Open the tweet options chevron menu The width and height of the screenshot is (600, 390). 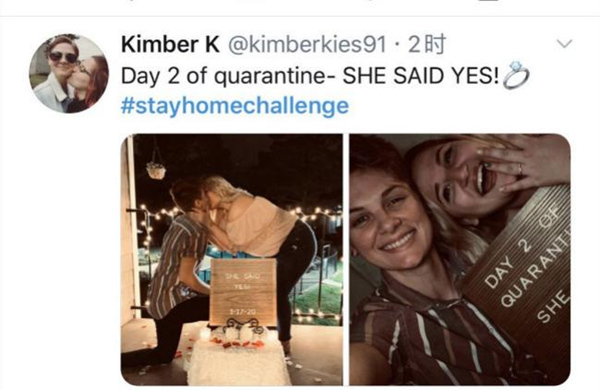pos(564,44)
